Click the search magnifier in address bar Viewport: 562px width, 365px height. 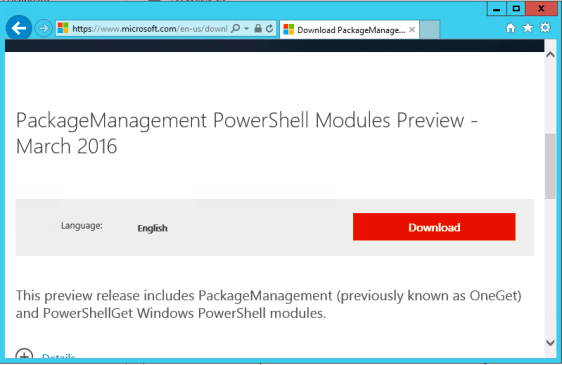235,28
